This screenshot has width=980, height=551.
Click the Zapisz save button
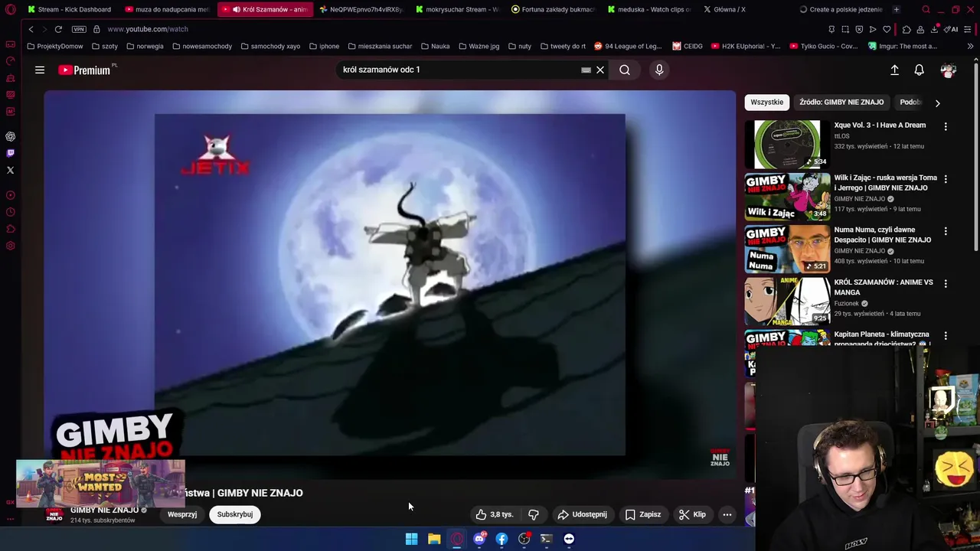pyautogui.click(x=643, y=514)
